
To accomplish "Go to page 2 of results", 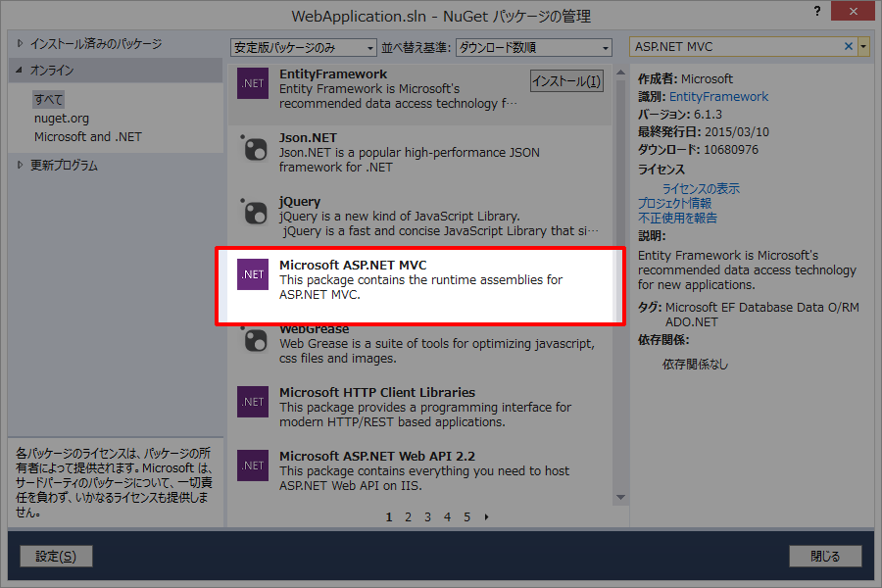I will (409, 517).
